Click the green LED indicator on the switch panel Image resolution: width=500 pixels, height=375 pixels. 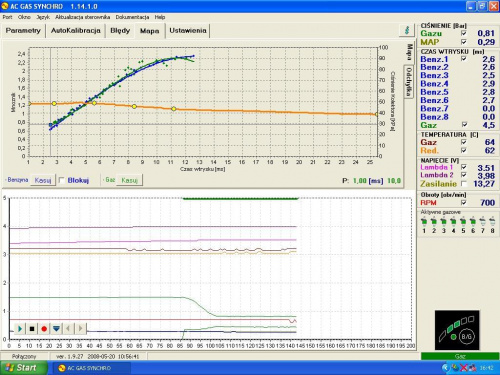click(x=453, y=337)
